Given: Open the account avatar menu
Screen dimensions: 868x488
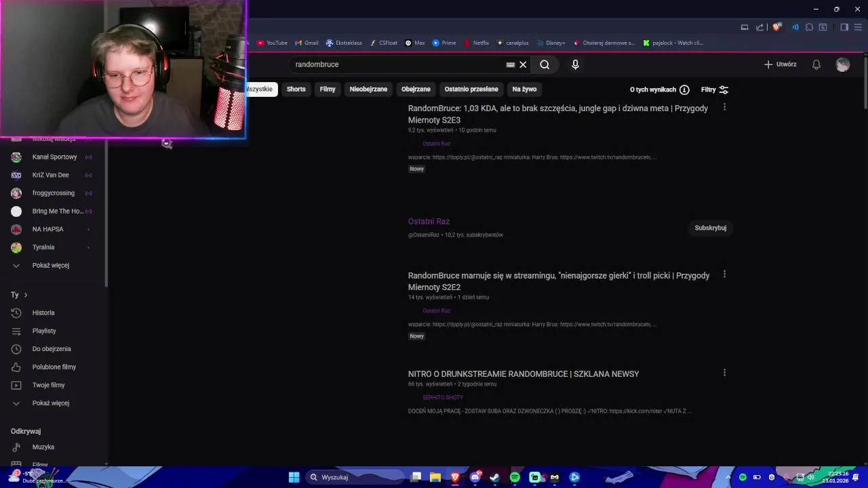Looking at the screenshot, I should click(843, 64).
